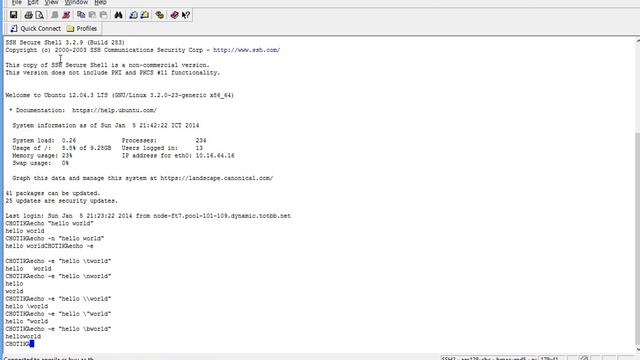The width and height of the screenshot is (640, 360).
Task: Click the 'helloworld' output line
Action: (23, 336)
